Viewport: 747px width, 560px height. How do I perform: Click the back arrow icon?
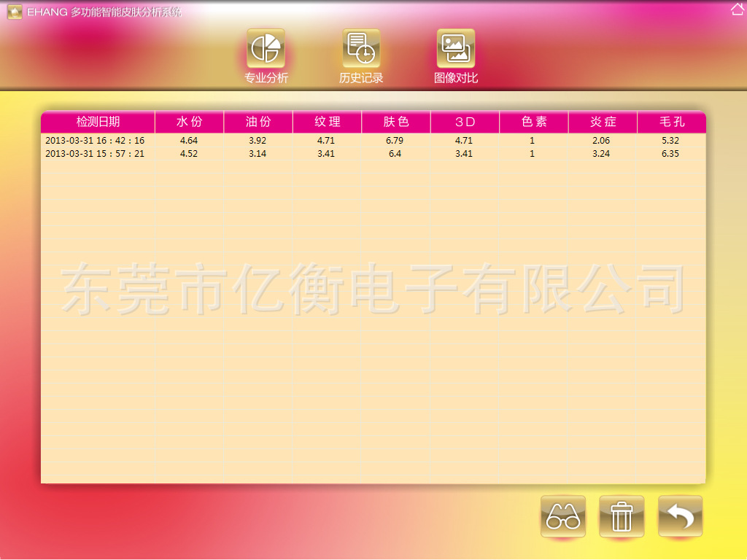coord(680,516)
